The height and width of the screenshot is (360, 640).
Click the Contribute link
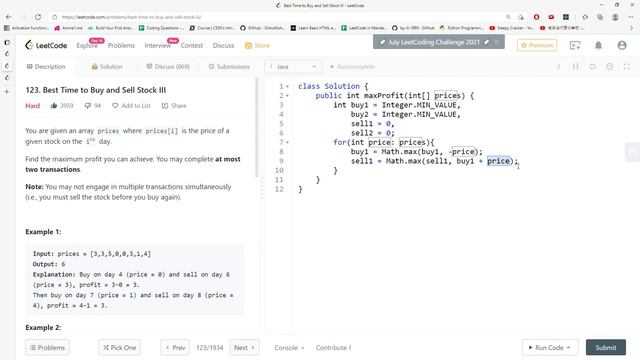tap(333, 347)
